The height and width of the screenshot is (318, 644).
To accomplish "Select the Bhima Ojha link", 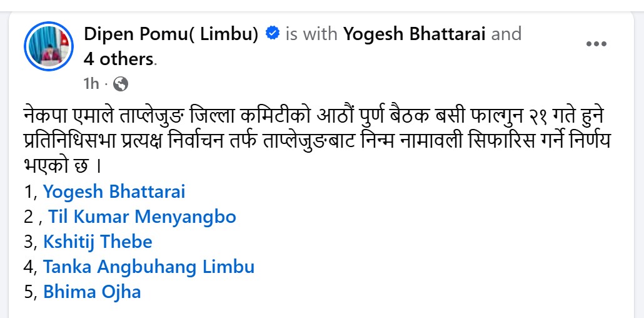I will [x=92, y=292].
